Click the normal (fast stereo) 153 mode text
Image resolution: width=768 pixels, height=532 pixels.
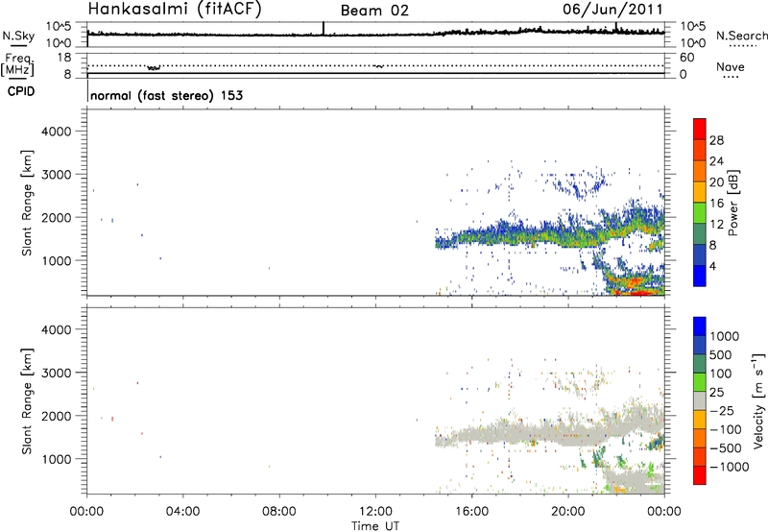166,95
